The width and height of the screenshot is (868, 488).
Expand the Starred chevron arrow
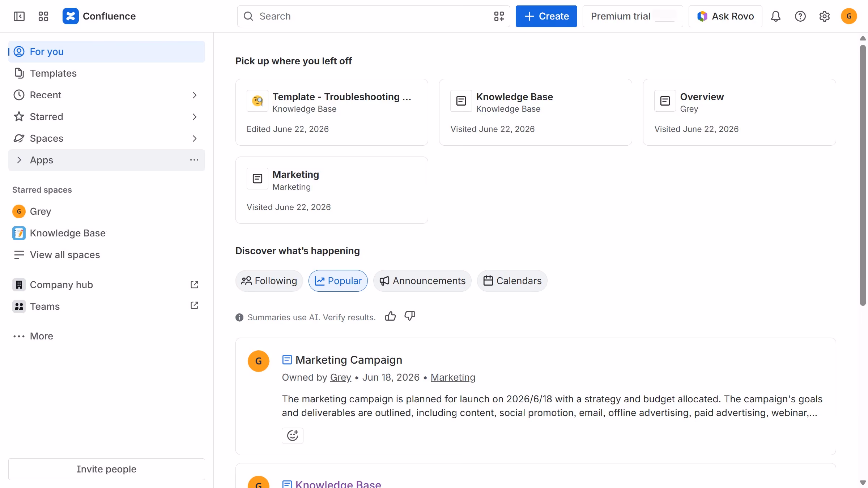tap(195, 117)
